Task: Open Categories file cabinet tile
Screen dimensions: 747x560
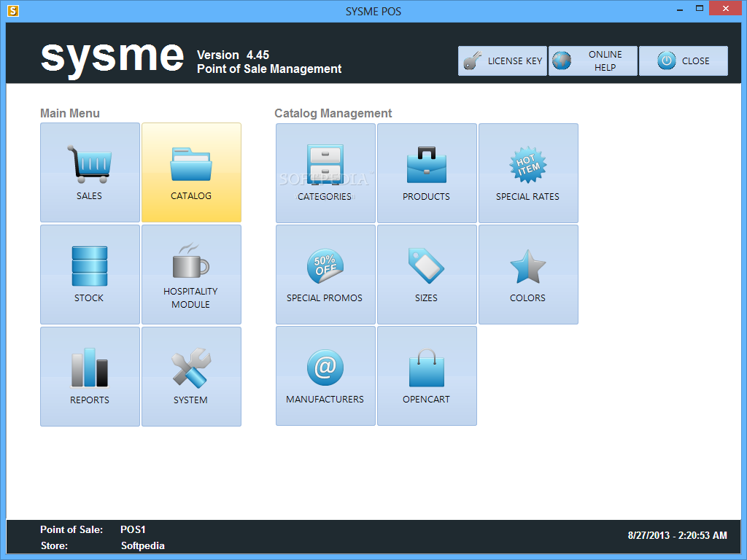Action: coord(326,173)
